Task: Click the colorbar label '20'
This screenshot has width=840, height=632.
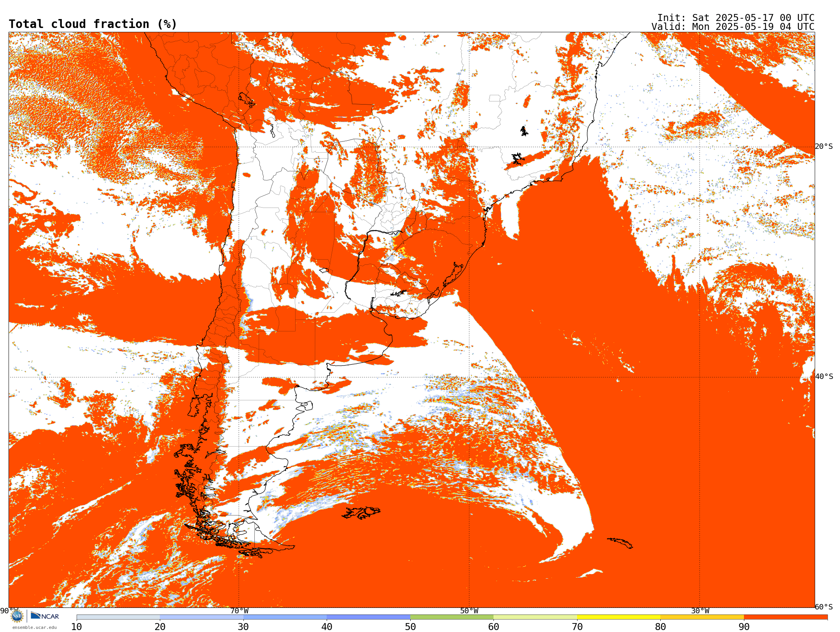Action: pos(160,627)
